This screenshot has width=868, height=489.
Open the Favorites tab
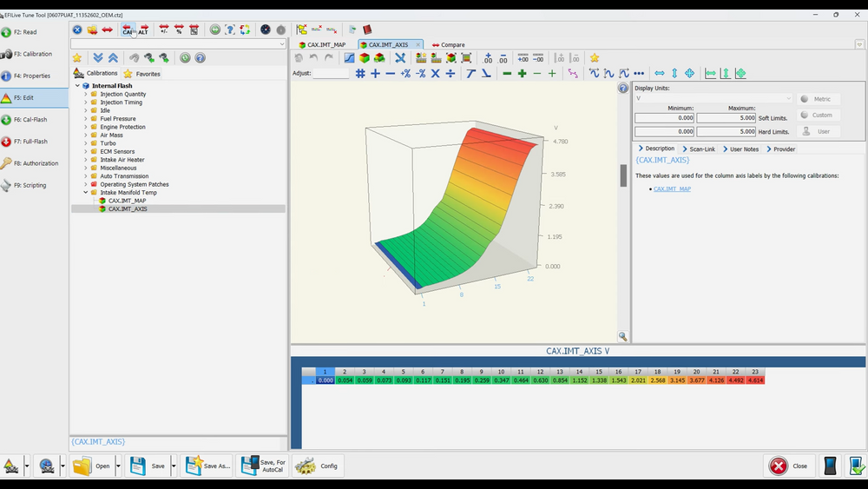coord(148,74)
